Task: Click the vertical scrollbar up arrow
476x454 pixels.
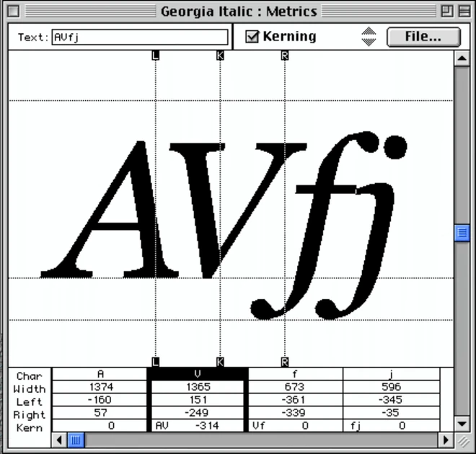Action: (462, 58)
